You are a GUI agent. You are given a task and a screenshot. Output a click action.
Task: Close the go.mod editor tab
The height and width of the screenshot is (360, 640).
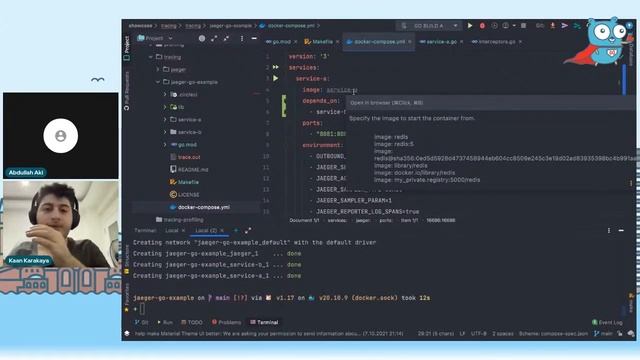coord(295,42)
